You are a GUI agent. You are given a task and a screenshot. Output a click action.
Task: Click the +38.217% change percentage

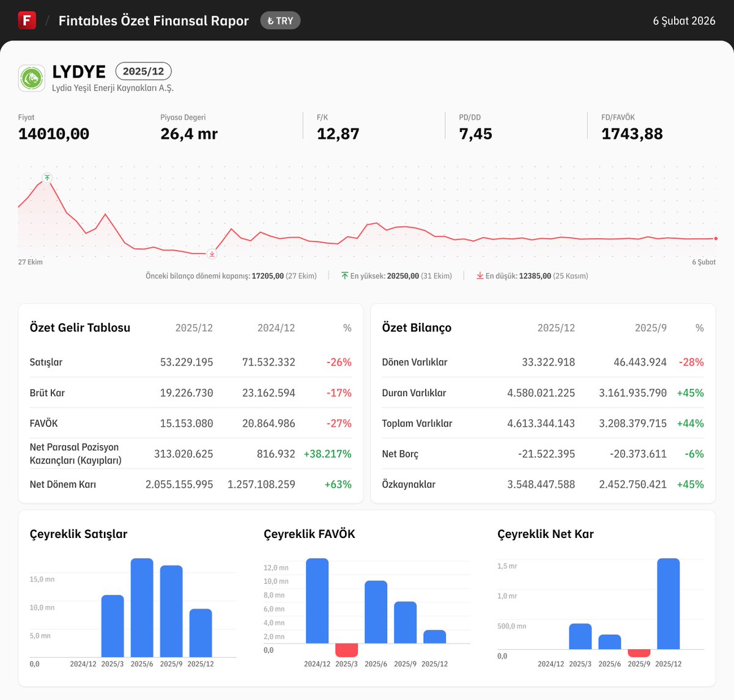327,454
